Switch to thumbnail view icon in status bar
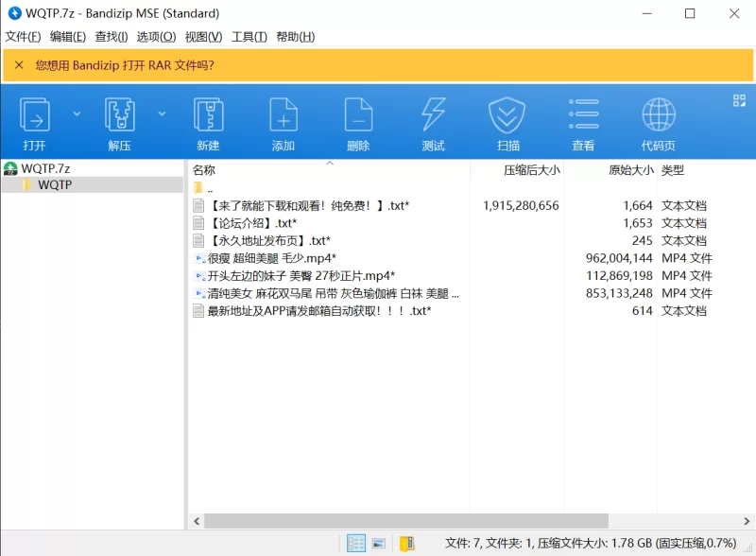This screenshot has width=756, height=556. [379, 544]
